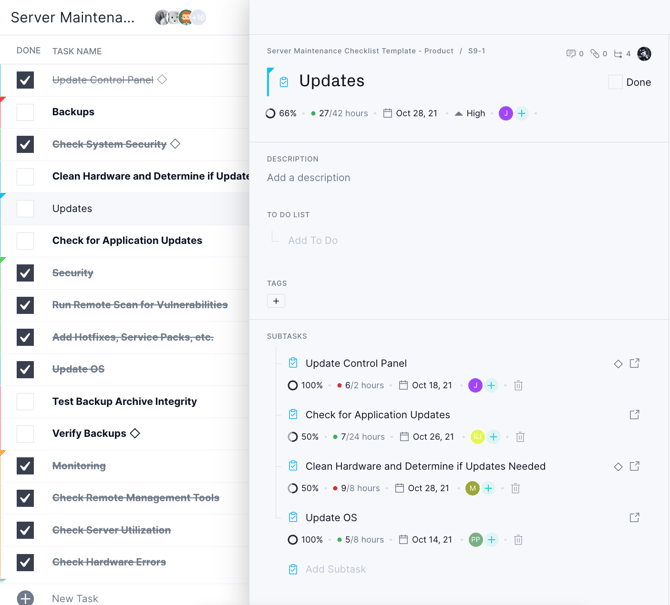The width and height of the screenshot is (670, 605).
Task: Click the DONE column header
Action: 28,50
